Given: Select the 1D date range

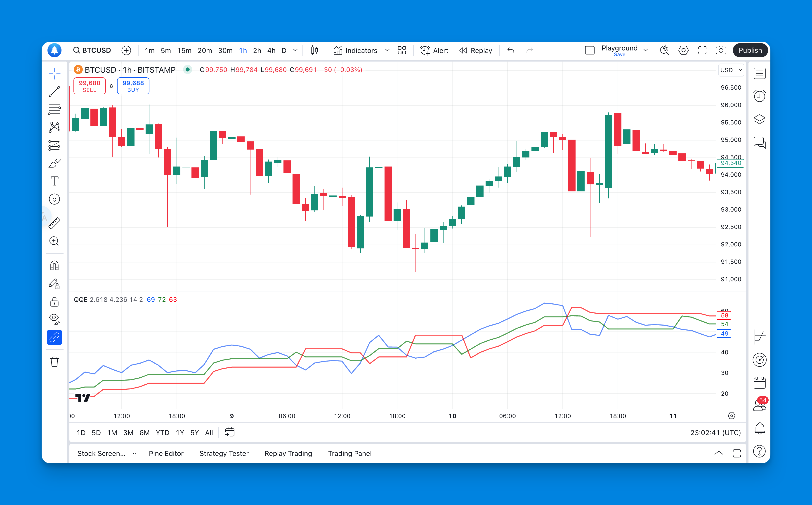Looking at the screenshot, I should point(81,433).
